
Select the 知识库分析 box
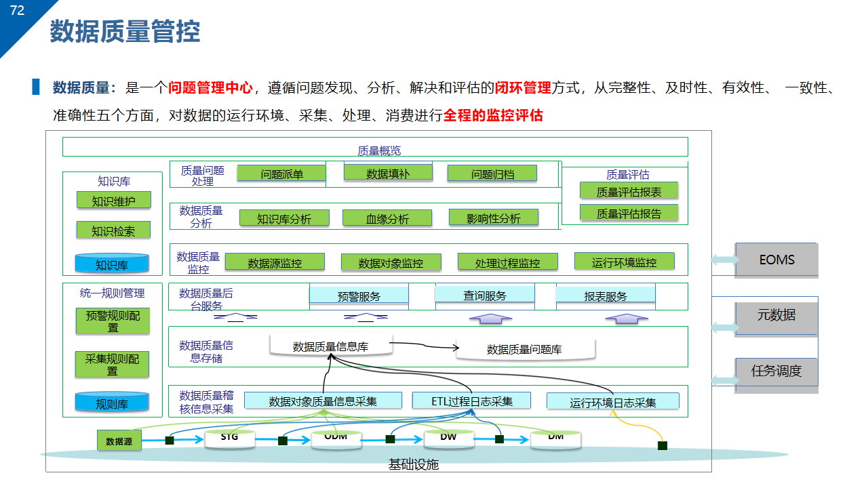(x=284, y=218)
